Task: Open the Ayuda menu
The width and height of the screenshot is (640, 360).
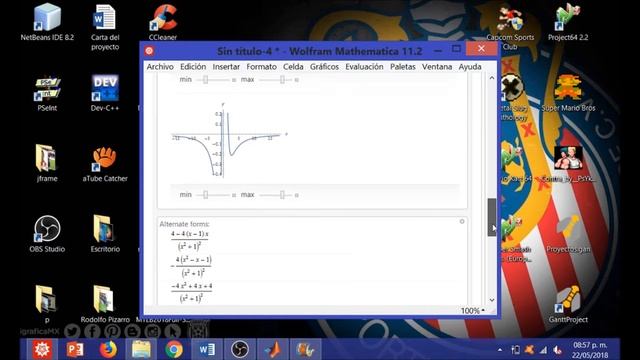Action: tap(470, 67)
